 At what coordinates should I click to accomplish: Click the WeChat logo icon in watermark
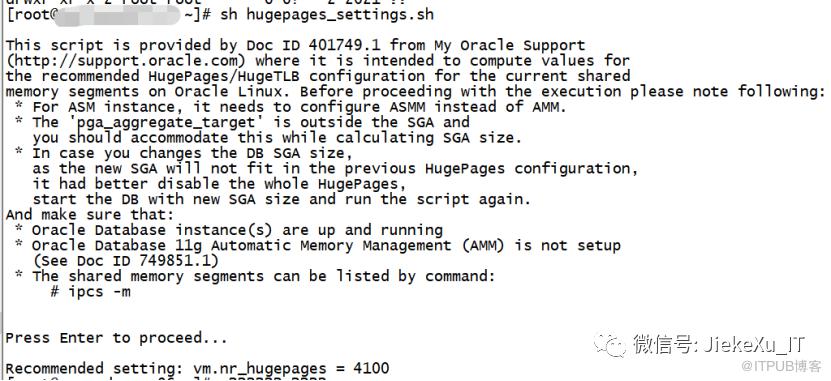coord(610,344)
